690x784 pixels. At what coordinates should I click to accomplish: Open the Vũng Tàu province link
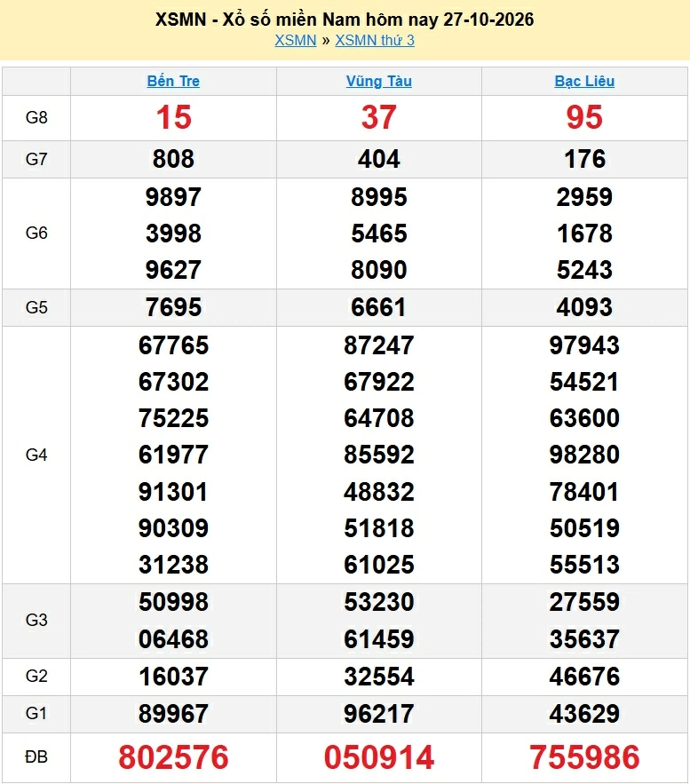(379, 81)
